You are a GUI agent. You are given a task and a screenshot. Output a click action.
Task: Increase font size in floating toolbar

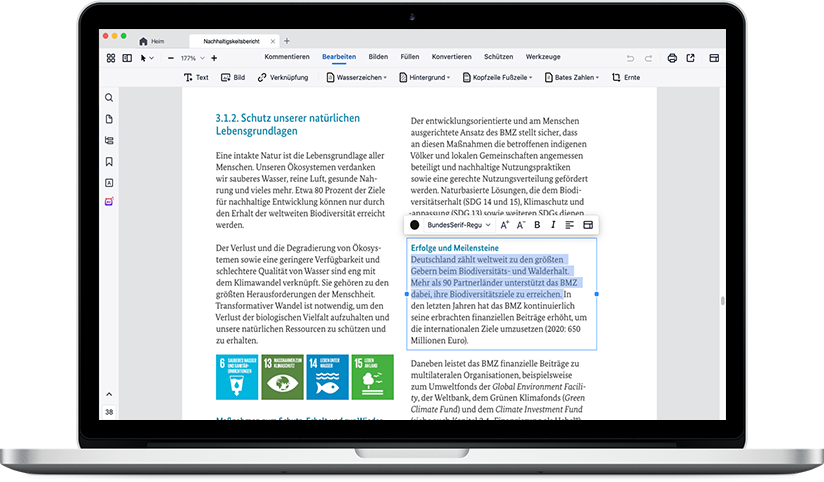point(504,225)
